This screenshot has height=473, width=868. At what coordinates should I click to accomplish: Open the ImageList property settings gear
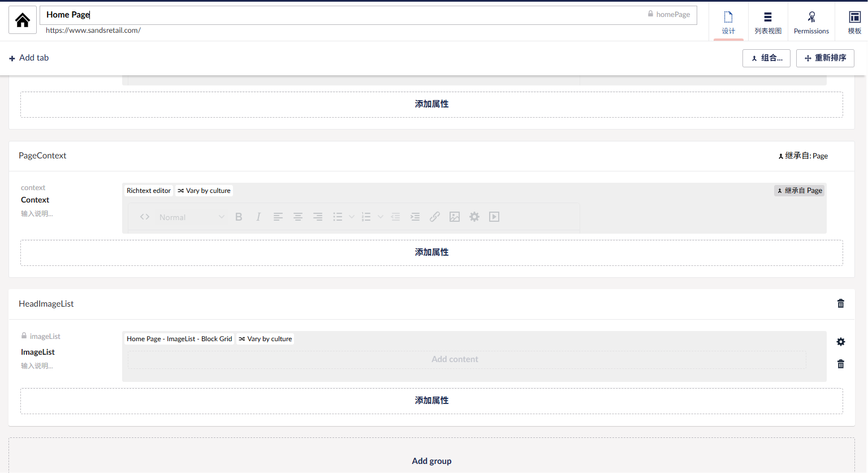click(841, 342)
